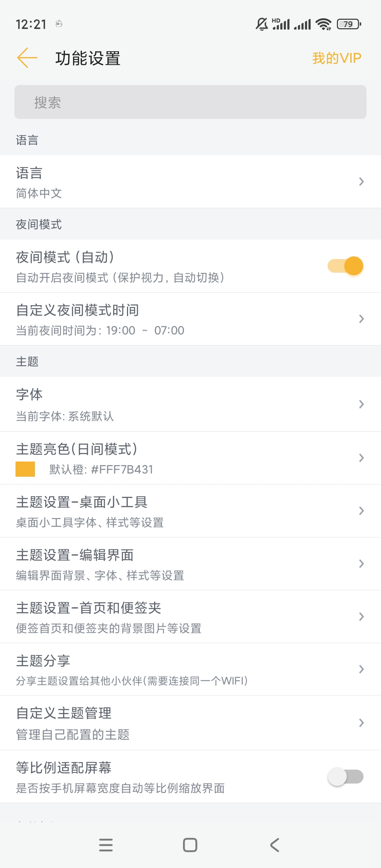Tap the muted bell status icon
Screen dimensions: 381x868
click(262, 24)
